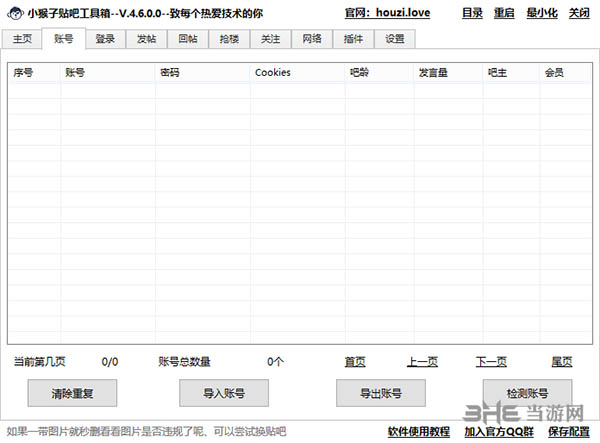This screenshot has height=443, width=600.
Task: Click the 当前第几页 label
Action: coord(40,362)
